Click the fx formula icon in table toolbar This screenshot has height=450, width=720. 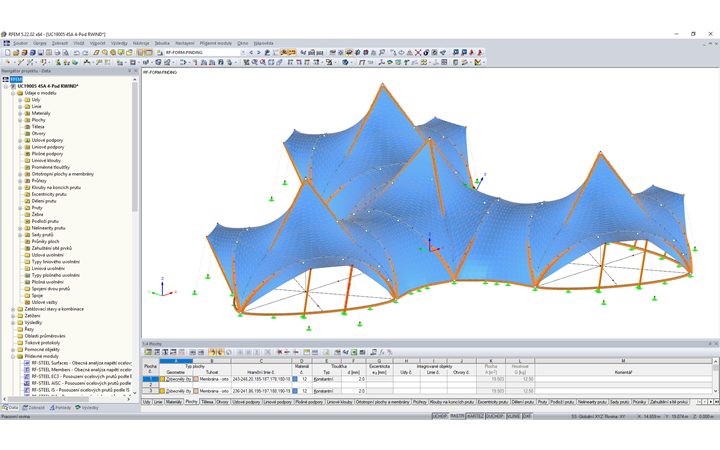pyautogui.click(x=382, y=352)
